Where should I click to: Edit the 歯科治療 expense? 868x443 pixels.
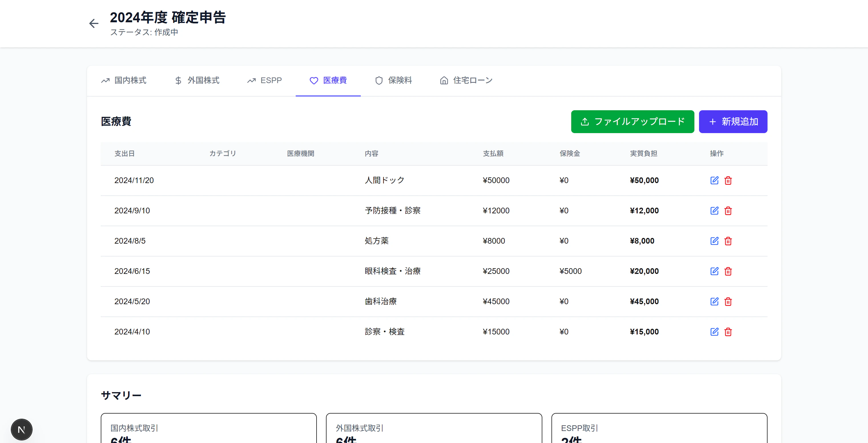tap(714, 302)
